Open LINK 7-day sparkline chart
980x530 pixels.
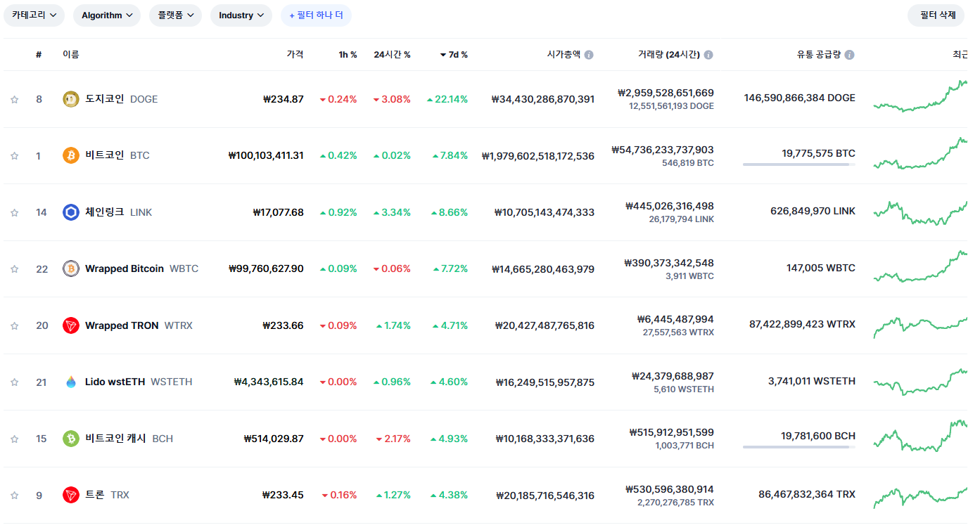921,212
